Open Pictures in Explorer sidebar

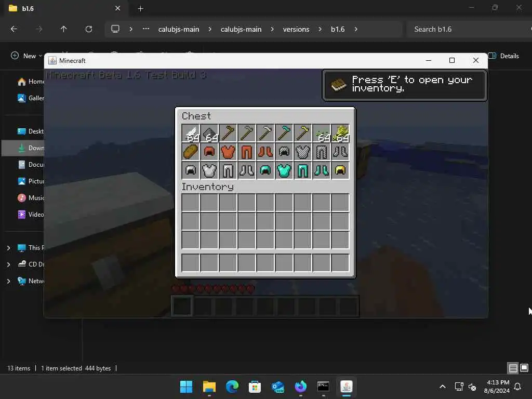click(x=31, y=181)
